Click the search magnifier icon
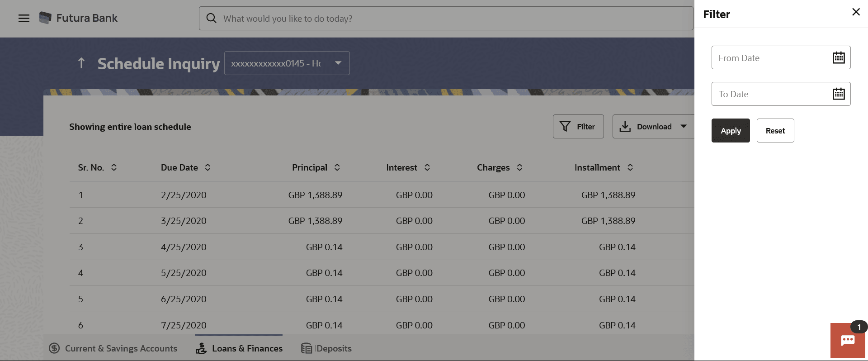 click(211, 18)
